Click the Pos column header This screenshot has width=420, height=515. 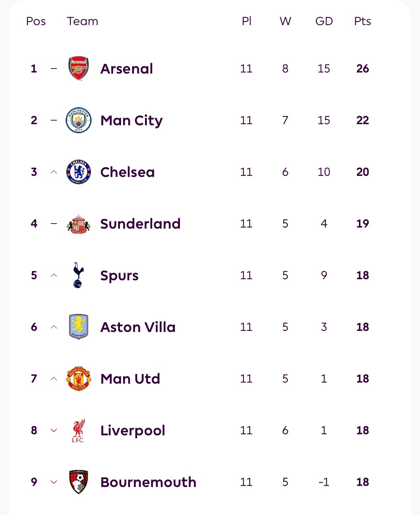click(x=36, y=21)
